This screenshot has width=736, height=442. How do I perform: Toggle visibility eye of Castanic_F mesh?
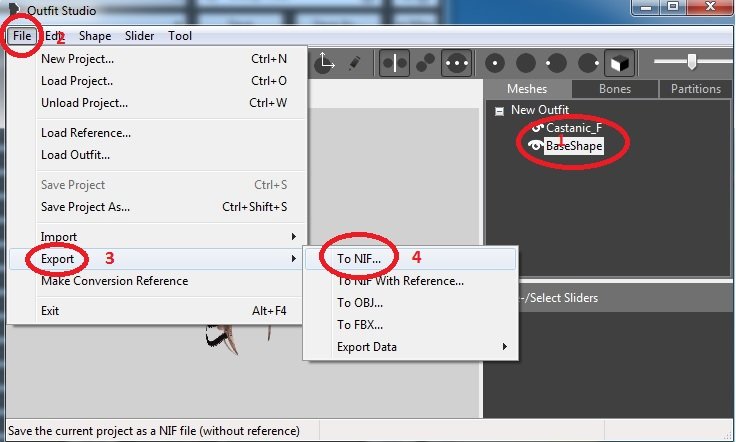(536, 128)
